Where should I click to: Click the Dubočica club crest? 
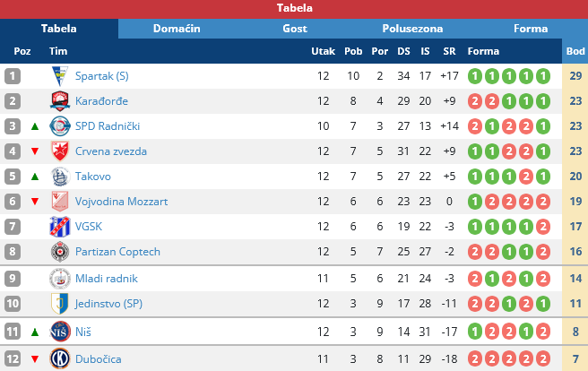pos(59,359)
